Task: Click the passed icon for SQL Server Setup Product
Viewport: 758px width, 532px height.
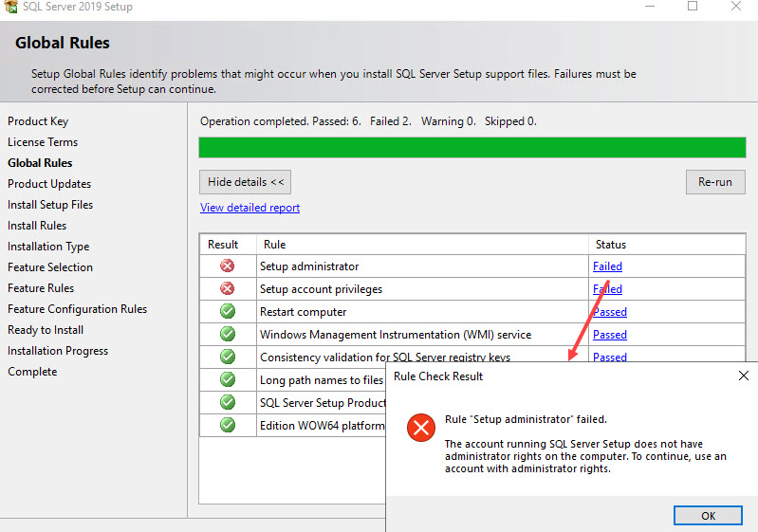Action: [227, 402]
